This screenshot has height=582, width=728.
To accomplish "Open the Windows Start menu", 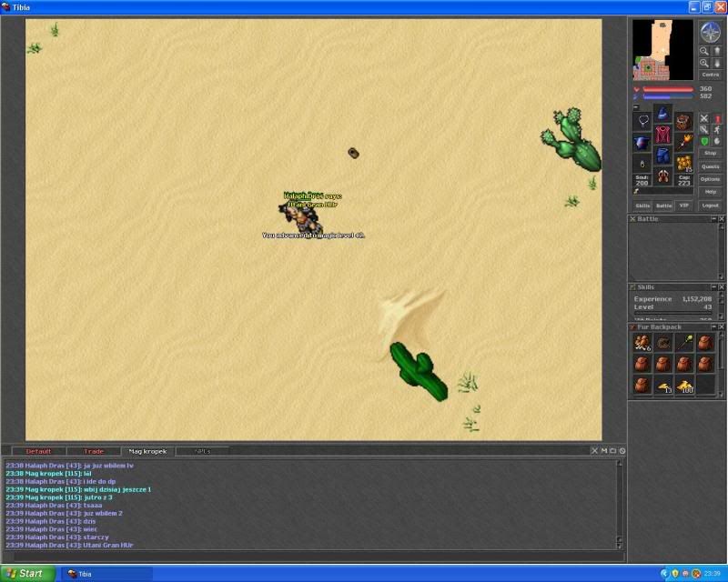I will click(x=28, y=574).
